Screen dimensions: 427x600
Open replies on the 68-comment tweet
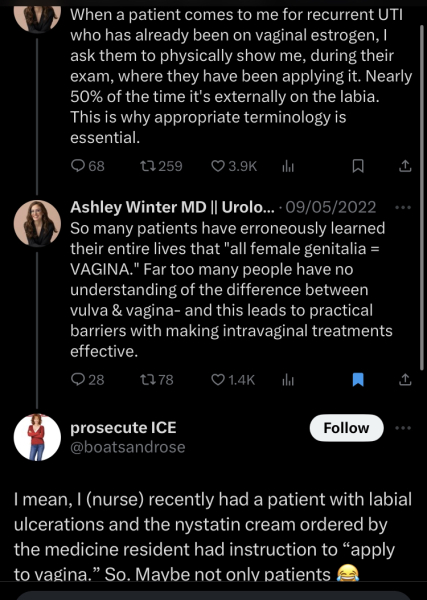coord(88,166)
